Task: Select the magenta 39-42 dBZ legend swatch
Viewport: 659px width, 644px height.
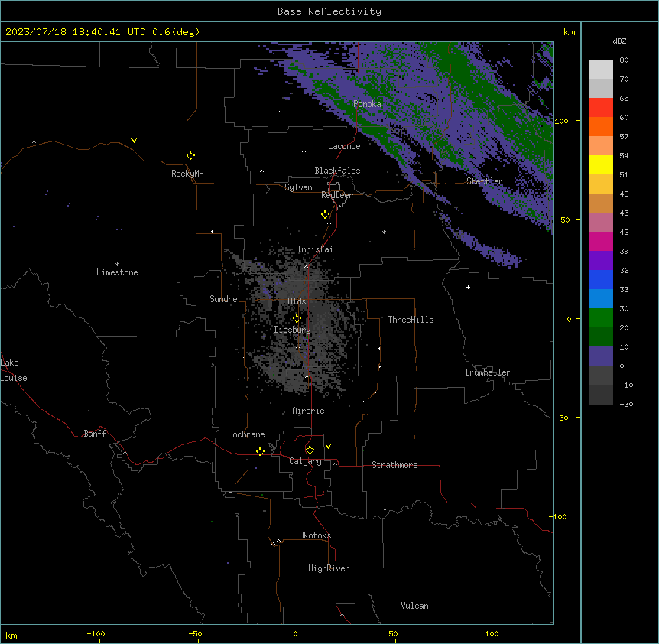Action: click(x=601, y=241)
